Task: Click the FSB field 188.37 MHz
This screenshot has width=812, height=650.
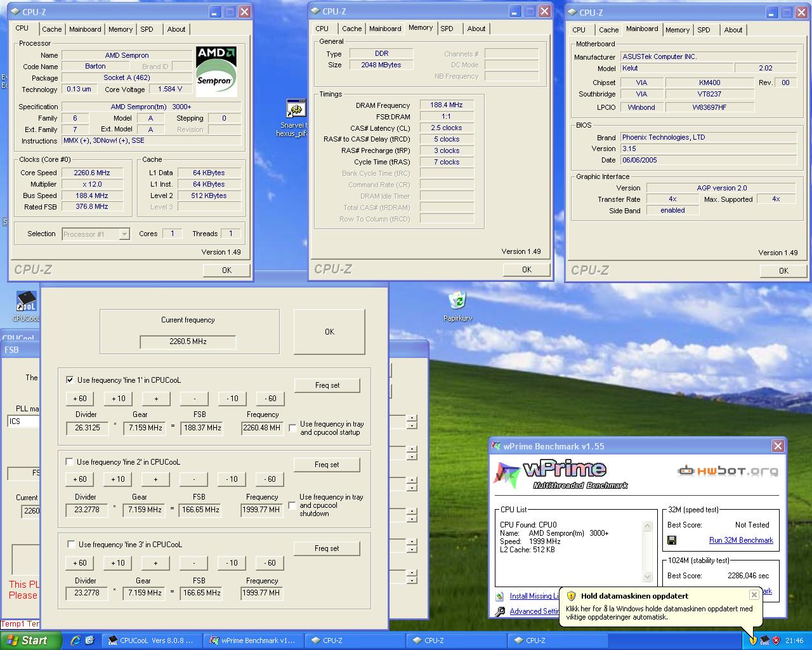Action: pyautogui.click(x=200, y=428)
